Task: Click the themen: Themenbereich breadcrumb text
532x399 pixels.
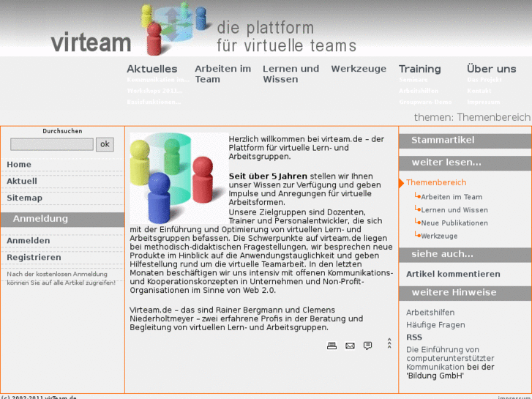Action: tap(472, 117)
